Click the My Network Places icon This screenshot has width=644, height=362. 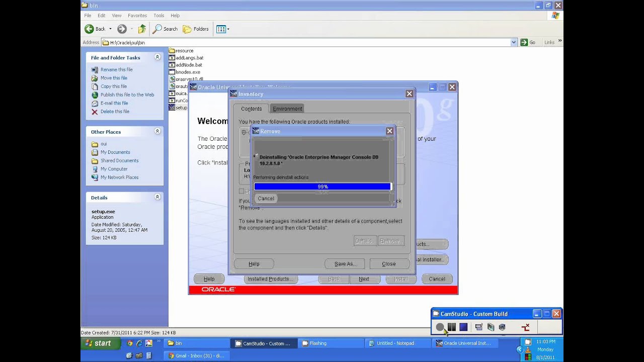(x=95, y=177)
